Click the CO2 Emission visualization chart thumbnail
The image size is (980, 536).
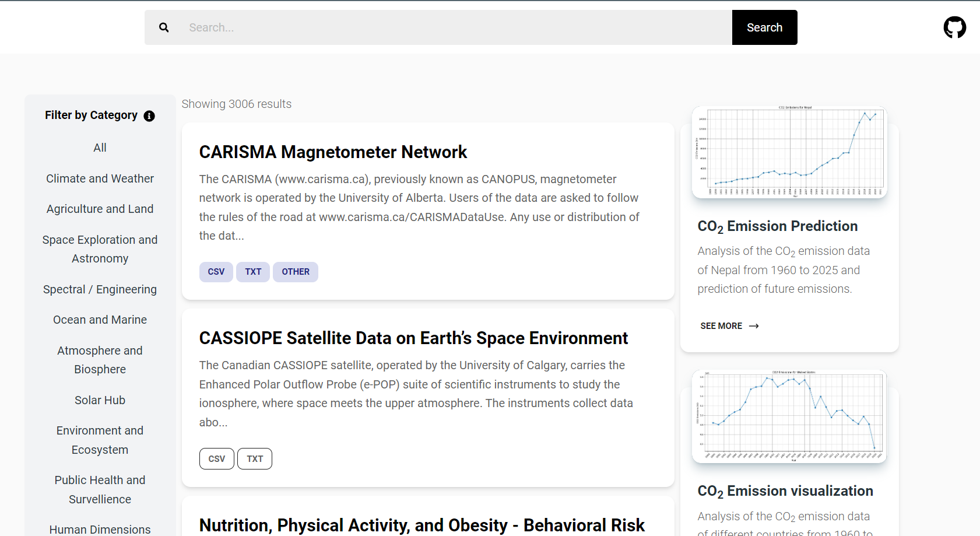[789, 416]
